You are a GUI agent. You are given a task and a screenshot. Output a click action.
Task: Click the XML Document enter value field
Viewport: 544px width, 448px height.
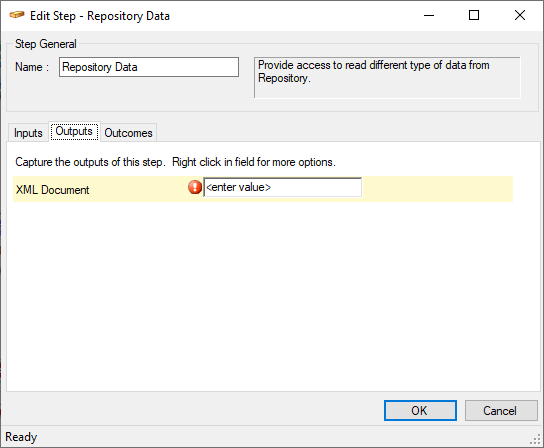(283, 187)
